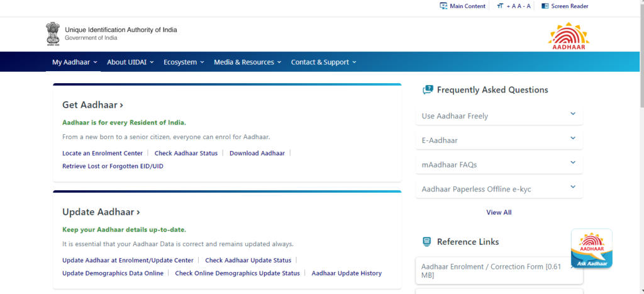Image resolution: width=644 pixels, height=294 pixels.
Task: Expand the E-Aadhaar FAQ section
Action: [499, 140]
